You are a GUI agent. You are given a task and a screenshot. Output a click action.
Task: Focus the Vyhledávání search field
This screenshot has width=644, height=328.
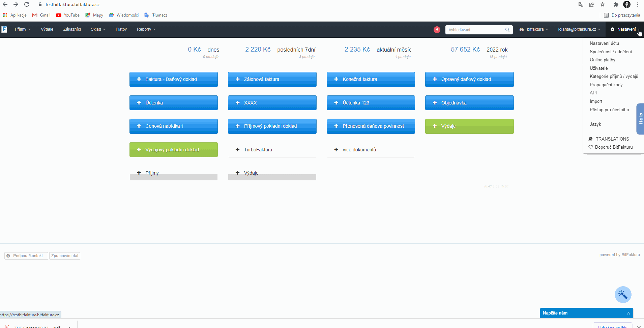[479, 30]
